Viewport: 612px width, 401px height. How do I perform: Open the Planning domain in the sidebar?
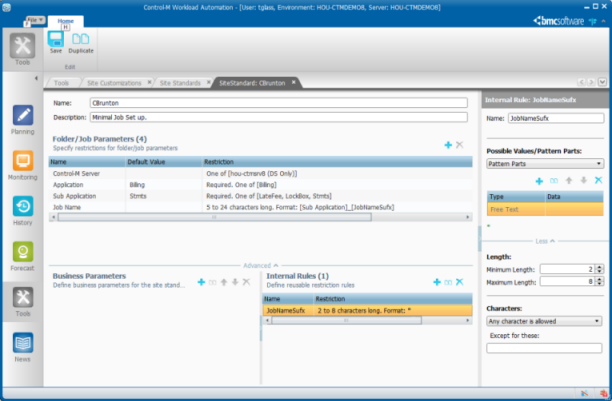[x=23, y=115]
